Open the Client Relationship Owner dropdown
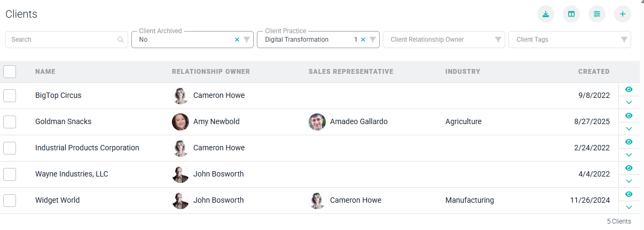Image resolution: width=644 pixels, height=230 pixels. click(443, 40)
